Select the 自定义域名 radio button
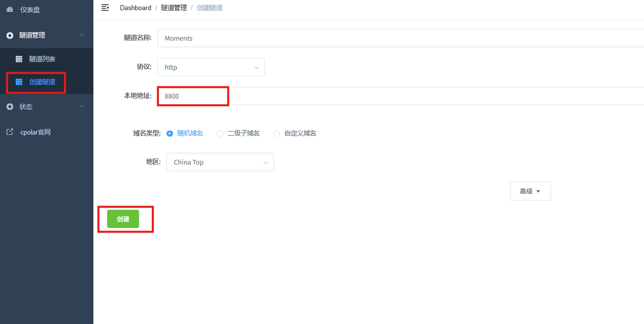Viewport: 644px width, 324px height. click(x=277, y=134)
